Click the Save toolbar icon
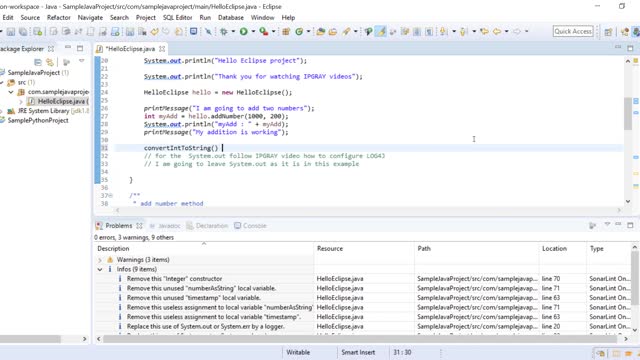Screen dimensions: 640x360 (11, 31)
